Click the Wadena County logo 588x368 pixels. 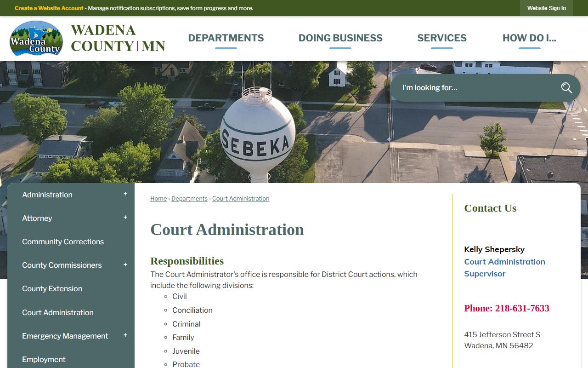pyautogui.click(x=36, y=38)
